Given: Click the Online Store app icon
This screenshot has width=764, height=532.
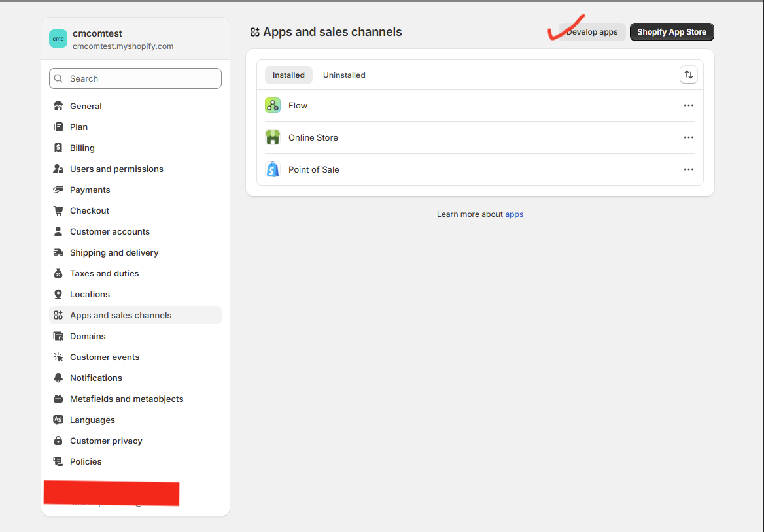Looking at the screenshot, I should click(x=273, y=137).
